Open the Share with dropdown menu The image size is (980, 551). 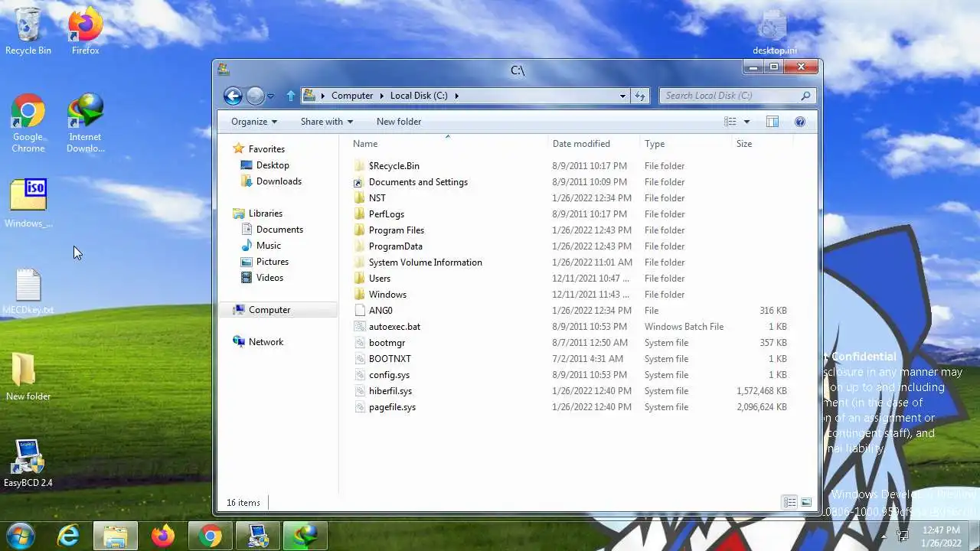[x=327, y=122]
